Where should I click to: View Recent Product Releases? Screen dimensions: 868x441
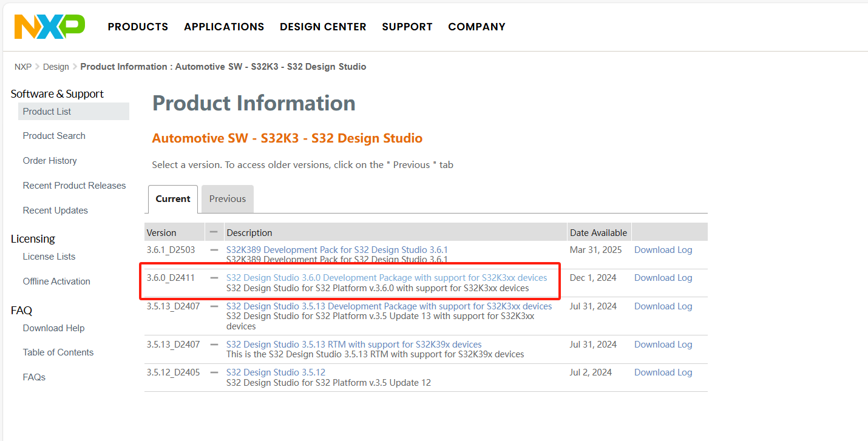[74, 186]
